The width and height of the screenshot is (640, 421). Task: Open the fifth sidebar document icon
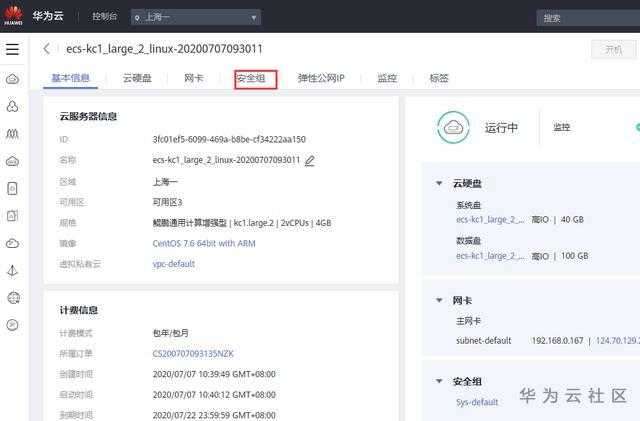12,188
